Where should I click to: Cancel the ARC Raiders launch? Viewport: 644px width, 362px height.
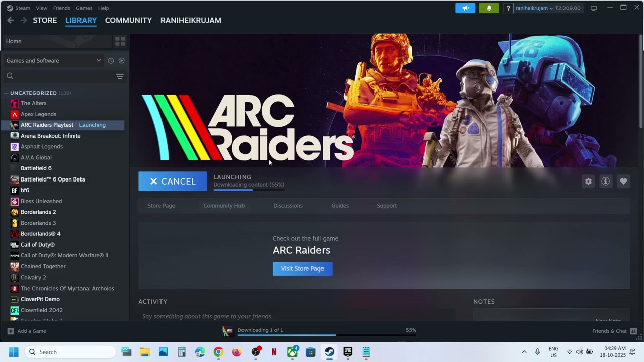[173, 182]
